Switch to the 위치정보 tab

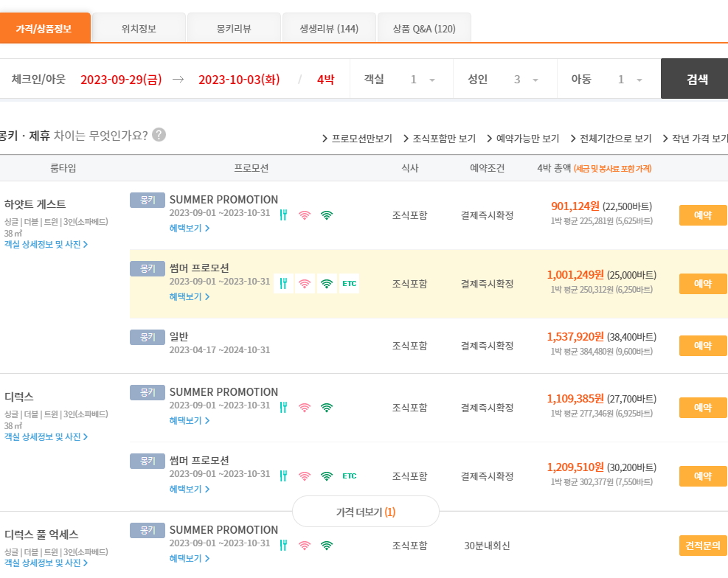tap(139, 29)
